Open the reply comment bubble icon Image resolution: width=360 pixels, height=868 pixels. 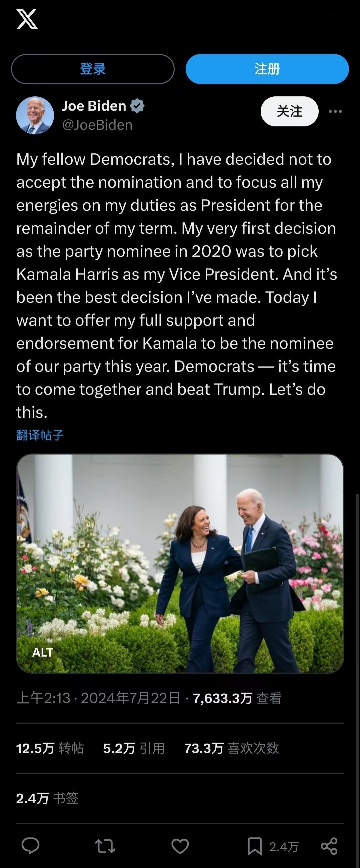coord(31,846)
